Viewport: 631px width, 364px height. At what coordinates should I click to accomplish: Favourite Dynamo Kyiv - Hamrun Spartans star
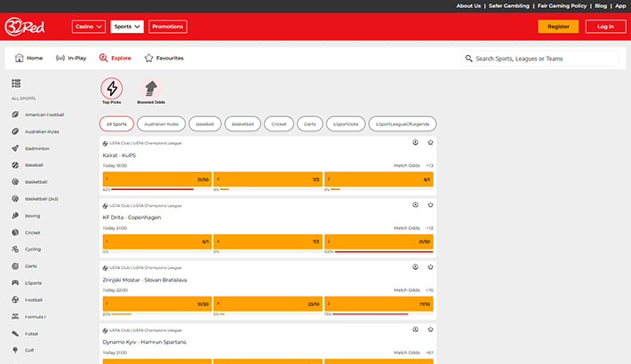pos(431,329)
